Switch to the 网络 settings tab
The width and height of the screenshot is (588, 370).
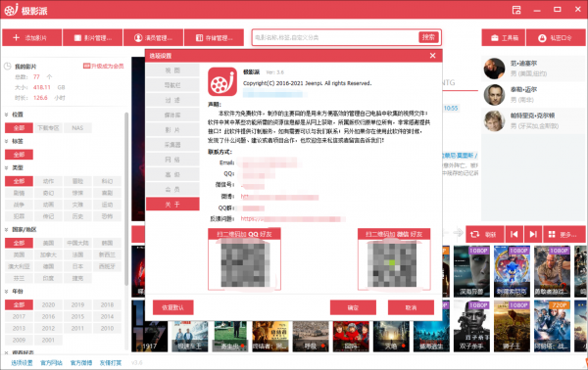[172, 160]
